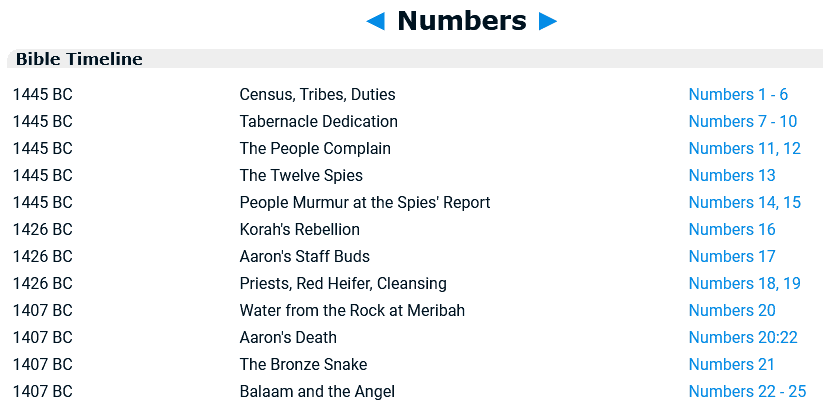This screenshot has width=823, height=404.
Task: Go to next book using right arrow
Action: [548, 21]
